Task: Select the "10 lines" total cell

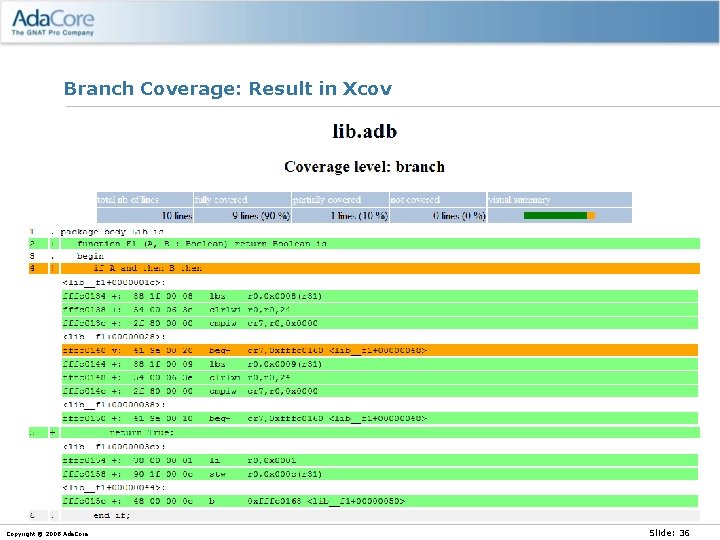Action: [x=145, y=215]
